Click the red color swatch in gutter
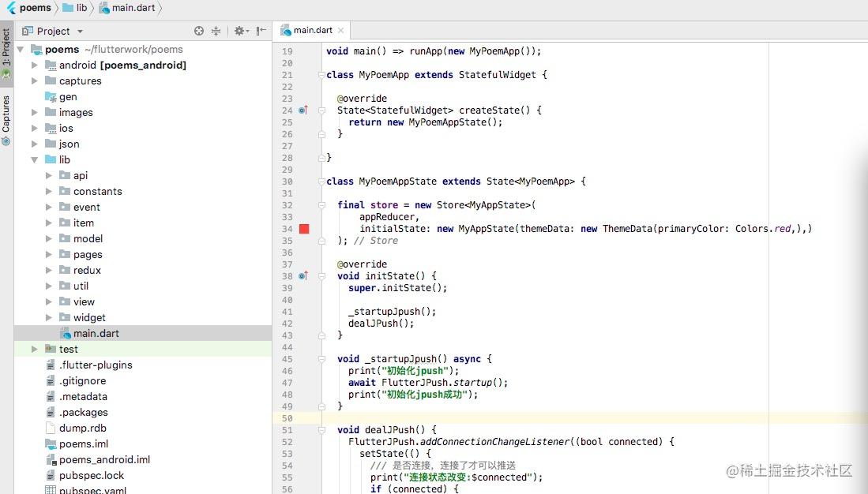The height and width of the screenshot is (494, 868). pos(304,229)
